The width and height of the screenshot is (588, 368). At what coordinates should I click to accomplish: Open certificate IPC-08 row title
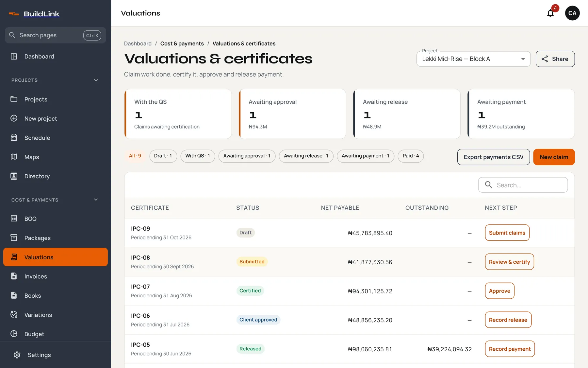click(x=140, y=258)
